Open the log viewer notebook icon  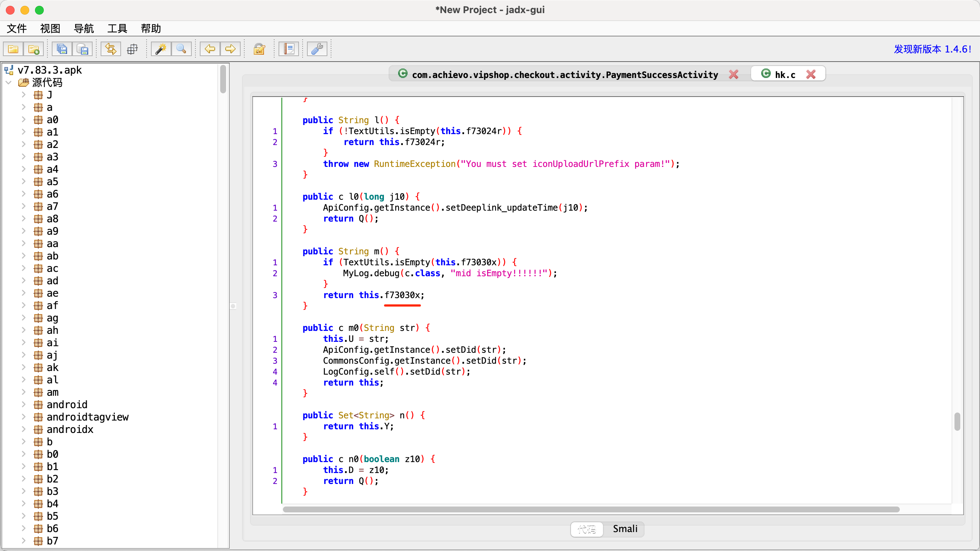(289, 49)
